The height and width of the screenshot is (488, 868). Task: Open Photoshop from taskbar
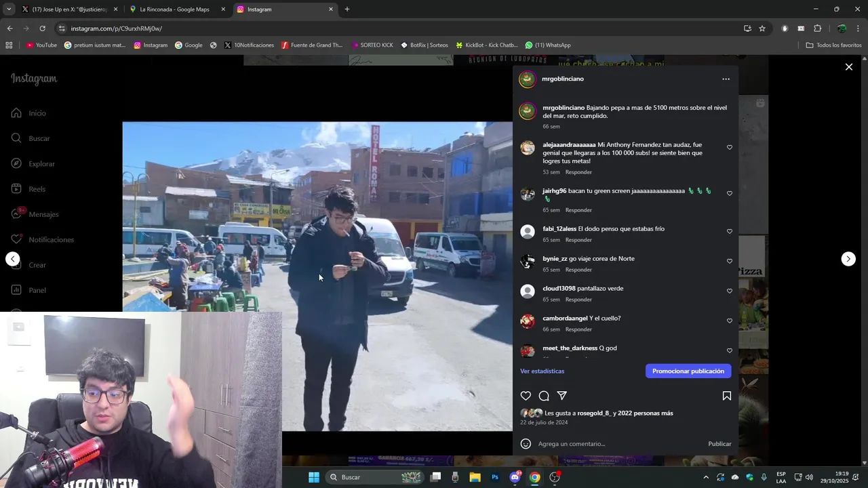click(495, 477)
